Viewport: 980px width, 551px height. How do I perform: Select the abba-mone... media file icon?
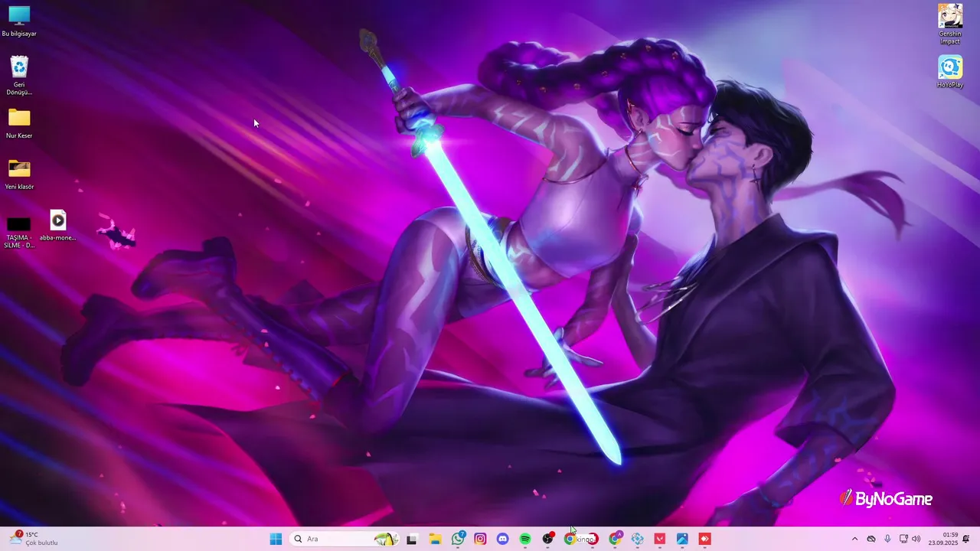58,226
